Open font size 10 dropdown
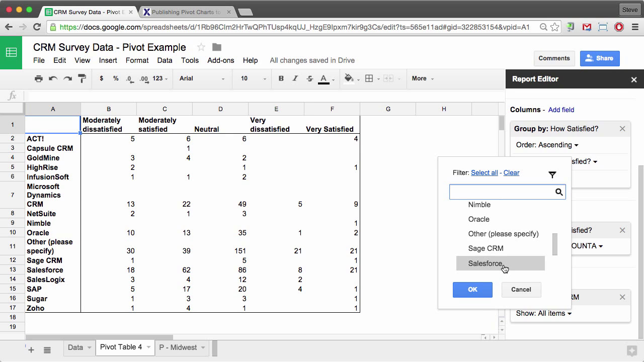The height and width of the screenshot is (362, 644). (253, 78)
